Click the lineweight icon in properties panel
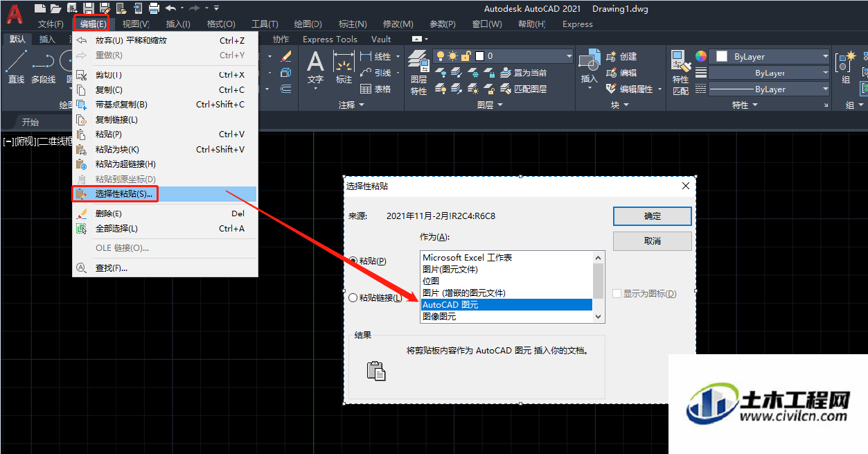This screenshot has height=454, width=868. (x=700, y=73)
